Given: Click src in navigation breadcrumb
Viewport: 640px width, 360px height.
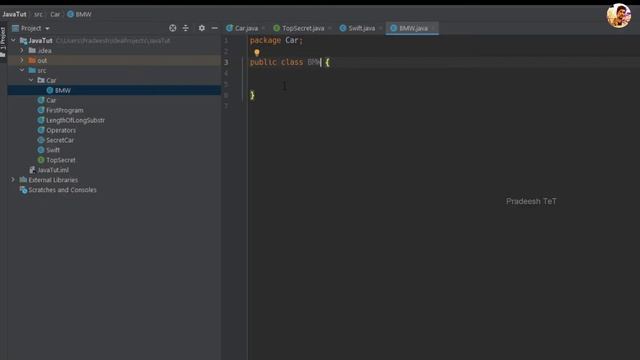Looking at the screenshot, I should tap(38, 14).
